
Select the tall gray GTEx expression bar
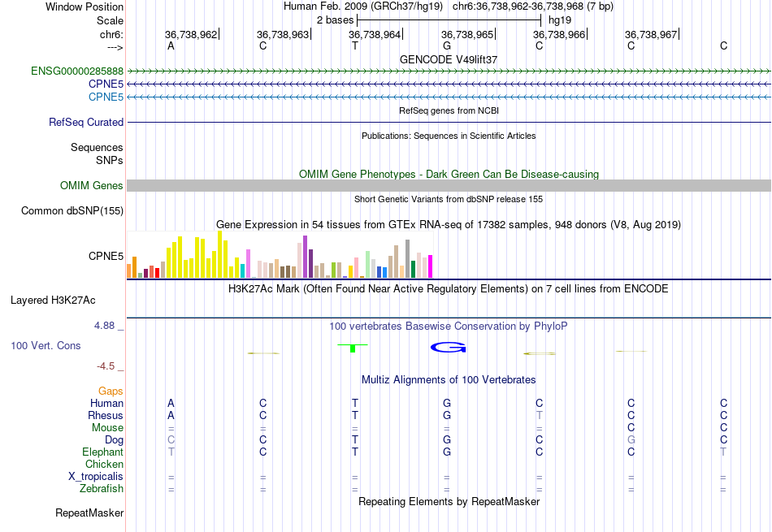[x=408, y=259]
